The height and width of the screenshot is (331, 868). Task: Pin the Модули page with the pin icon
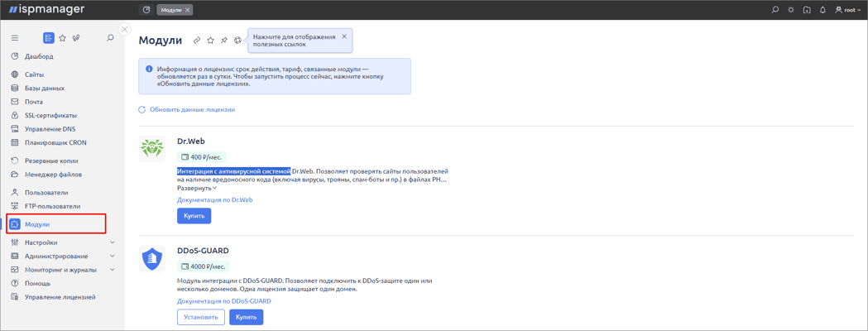pyautogui.click(x=224, y=41)
